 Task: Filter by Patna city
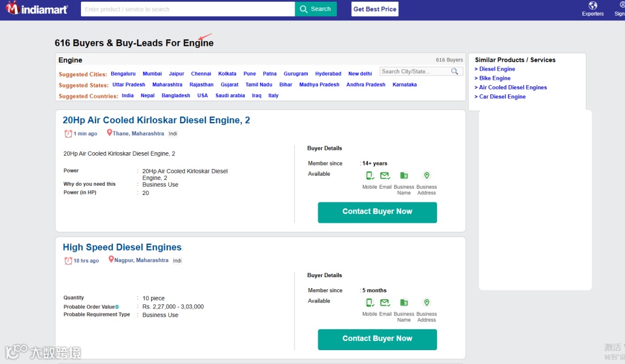270,73
